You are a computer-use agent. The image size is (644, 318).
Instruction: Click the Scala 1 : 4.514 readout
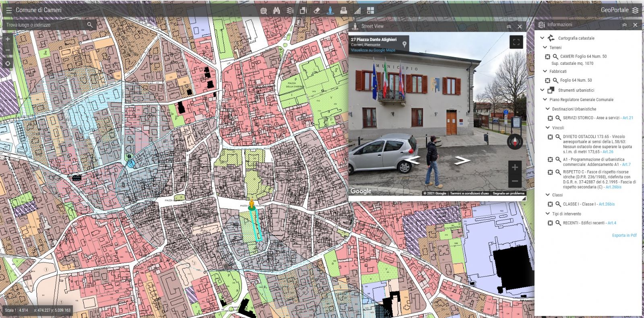point(17,310)
